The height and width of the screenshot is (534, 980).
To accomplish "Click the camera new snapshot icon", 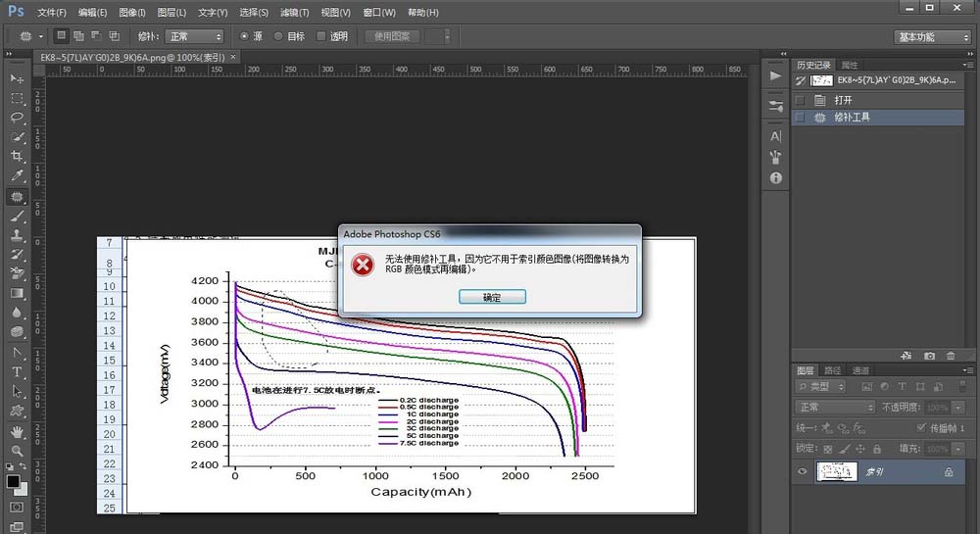I will click(929, 355).
